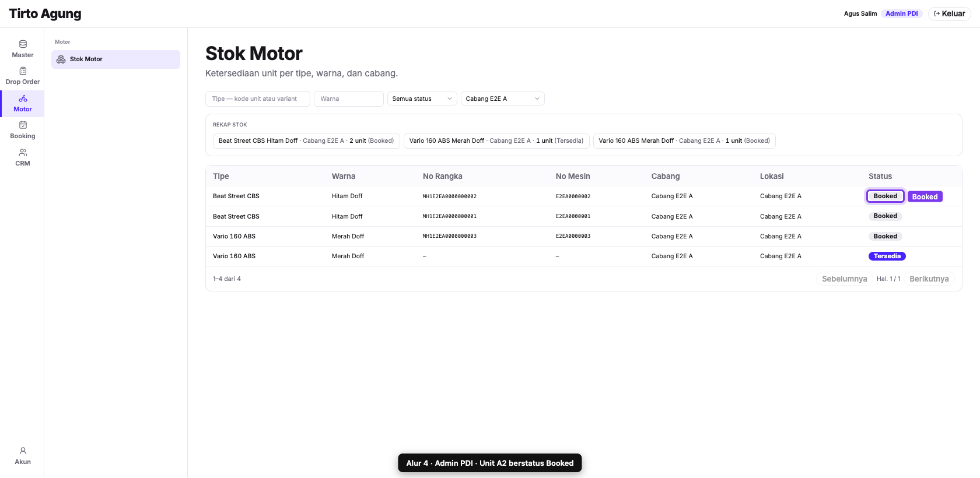This screenshot has width=980, height=478.
Task: Select frame number MH1E2EA0000000002
Action: tap(450, 196)
